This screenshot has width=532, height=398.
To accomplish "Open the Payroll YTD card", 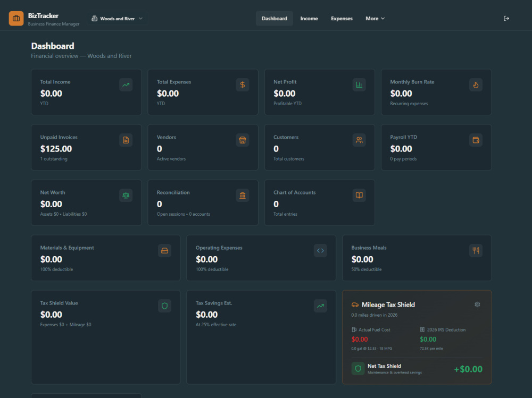I will 436,148.
